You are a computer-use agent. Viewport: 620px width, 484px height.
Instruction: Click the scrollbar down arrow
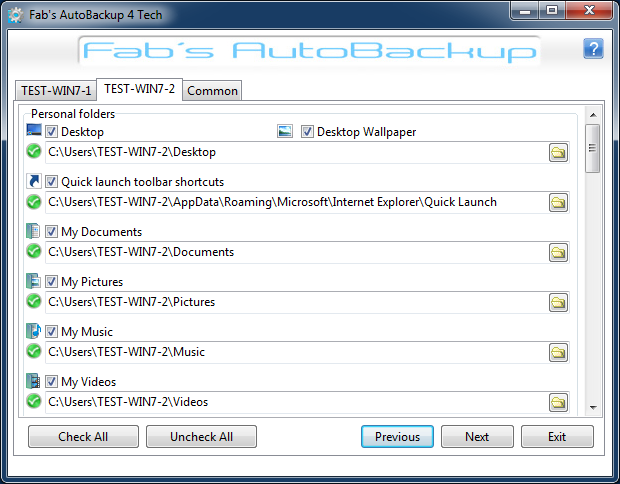[593, 407]
